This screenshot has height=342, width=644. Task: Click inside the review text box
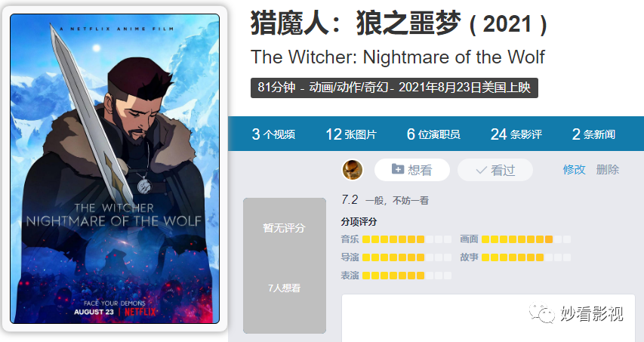pyautogui.click(x=488, y=318)
